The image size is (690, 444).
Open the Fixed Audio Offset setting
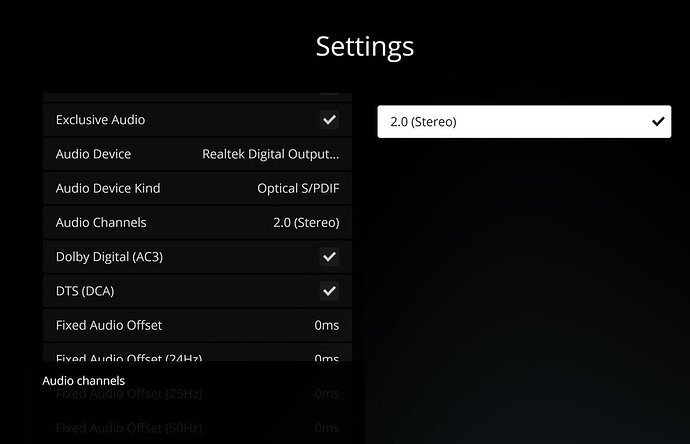tap(198, 325)
